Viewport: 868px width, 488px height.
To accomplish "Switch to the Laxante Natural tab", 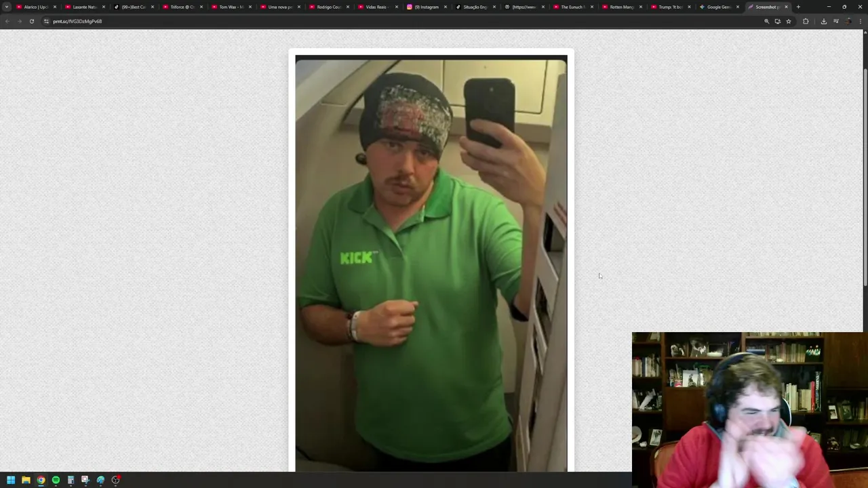I will (x=85, y=7).
